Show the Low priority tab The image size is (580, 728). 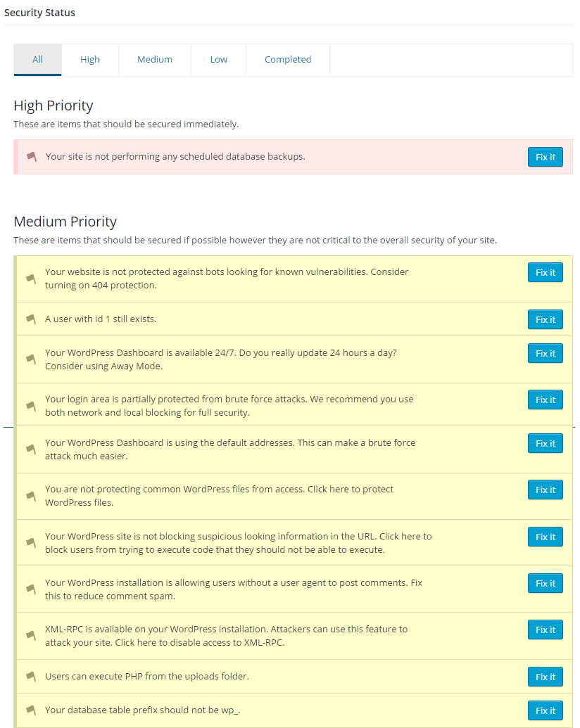coord(219,60)
